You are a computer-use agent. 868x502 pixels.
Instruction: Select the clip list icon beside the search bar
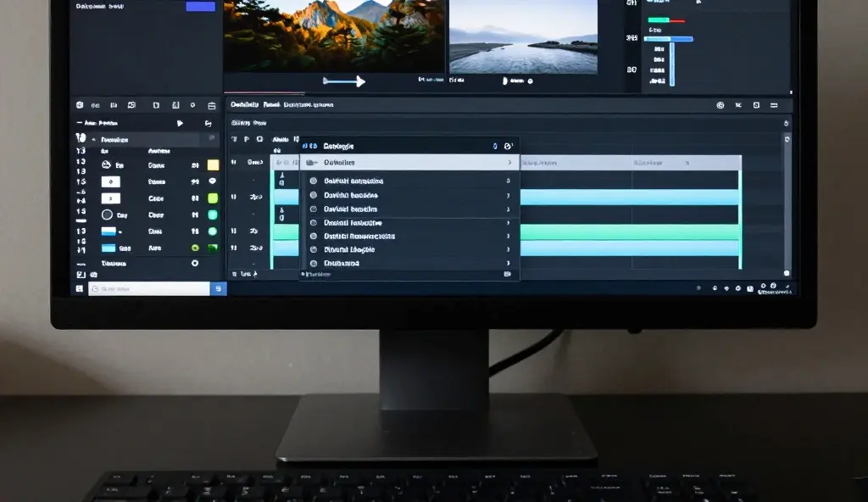81,287
